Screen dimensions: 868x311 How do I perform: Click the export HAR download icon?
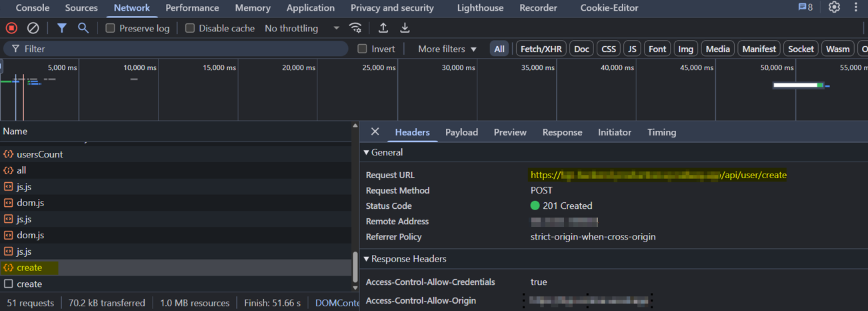click(x=405, y=28)
